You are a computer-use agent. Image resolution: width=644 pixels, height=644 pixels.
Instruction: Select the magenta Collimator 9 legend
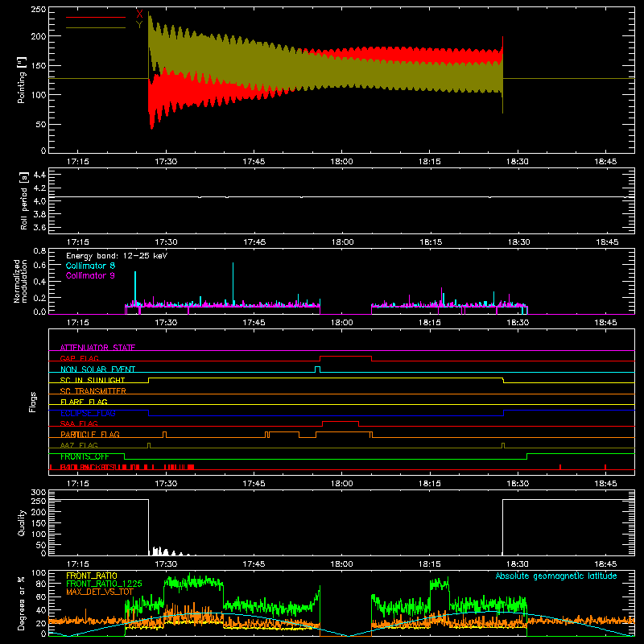point(90,275)
